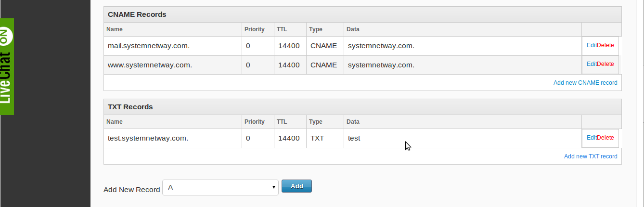Edit the mail.systemnetway.com CNAME record

tap(591, 45)
